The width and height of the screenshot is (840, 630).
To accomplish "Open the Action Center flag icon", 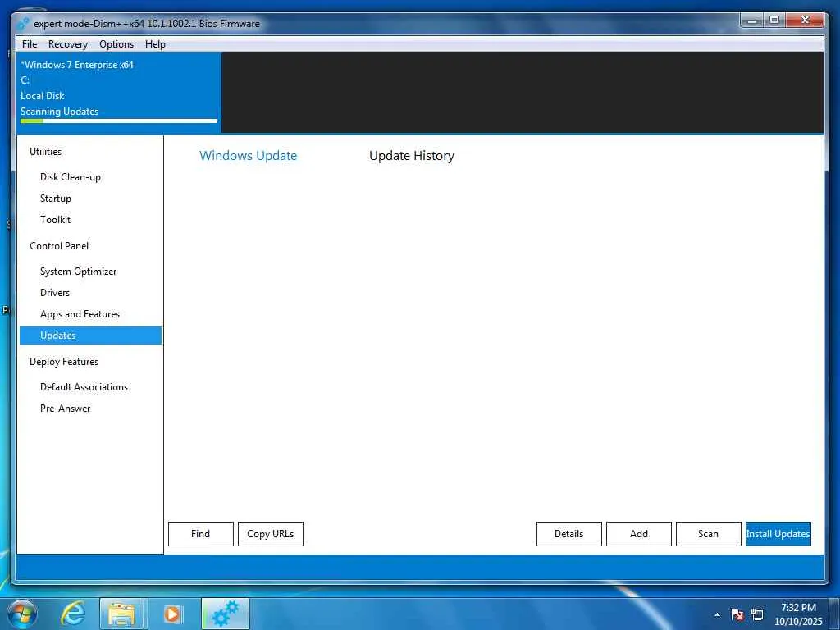I will tap(737, 614).
